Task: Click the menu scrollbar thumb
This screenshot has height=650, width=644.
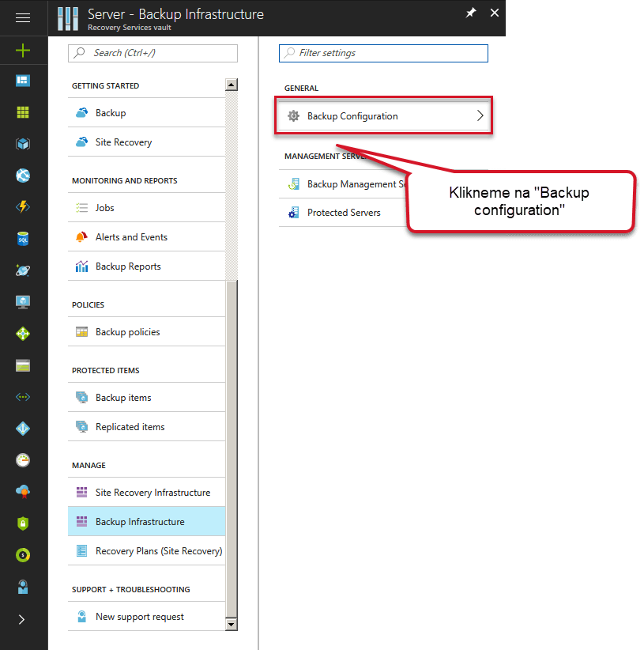Action: pos(232,449)
